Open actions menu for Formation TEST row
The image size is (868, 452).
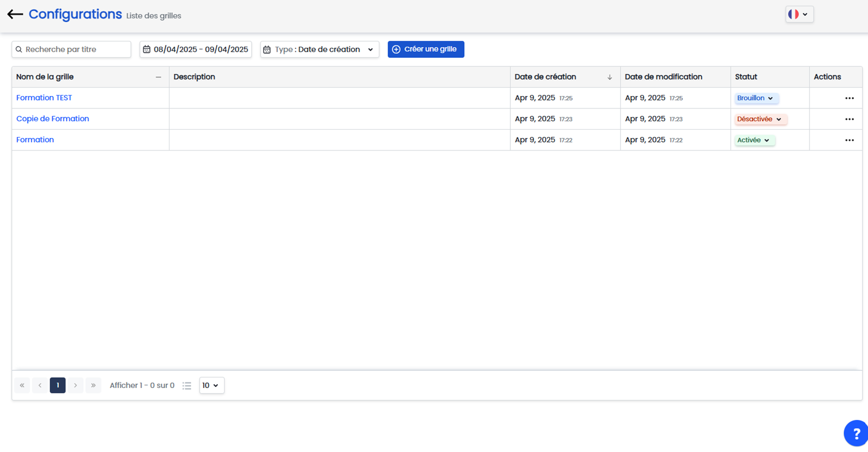(849, 98)
